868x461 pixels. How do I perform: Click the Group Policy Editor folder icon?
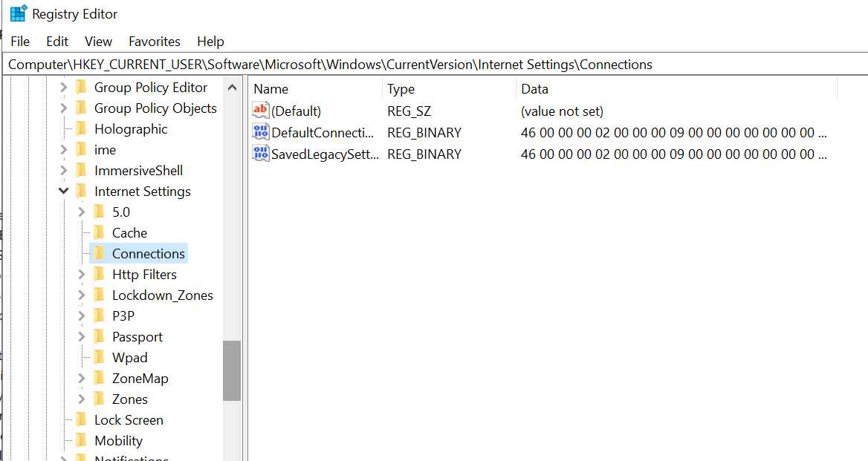(x=82, y=88)
